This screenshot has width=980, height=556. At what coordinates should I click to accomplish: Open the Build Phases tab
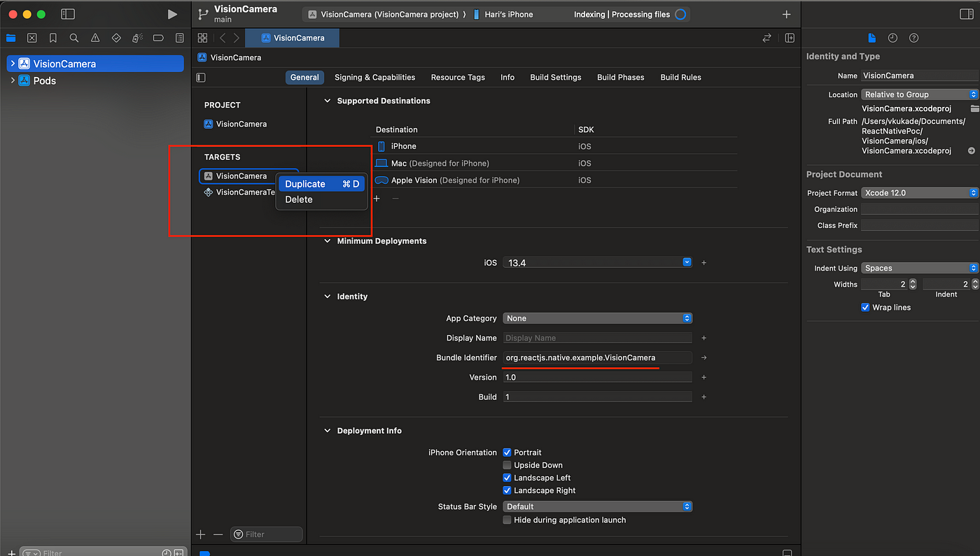tap(621, 78)
